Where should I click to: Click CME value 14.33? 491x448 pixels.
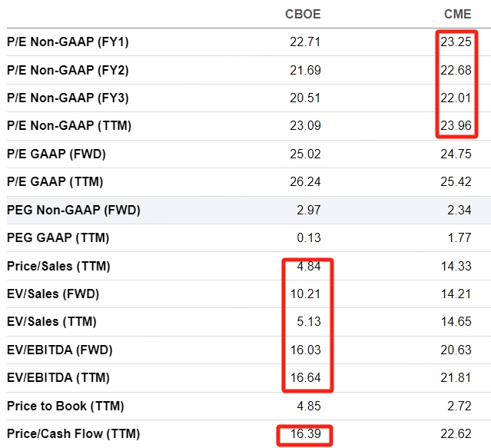456,266
